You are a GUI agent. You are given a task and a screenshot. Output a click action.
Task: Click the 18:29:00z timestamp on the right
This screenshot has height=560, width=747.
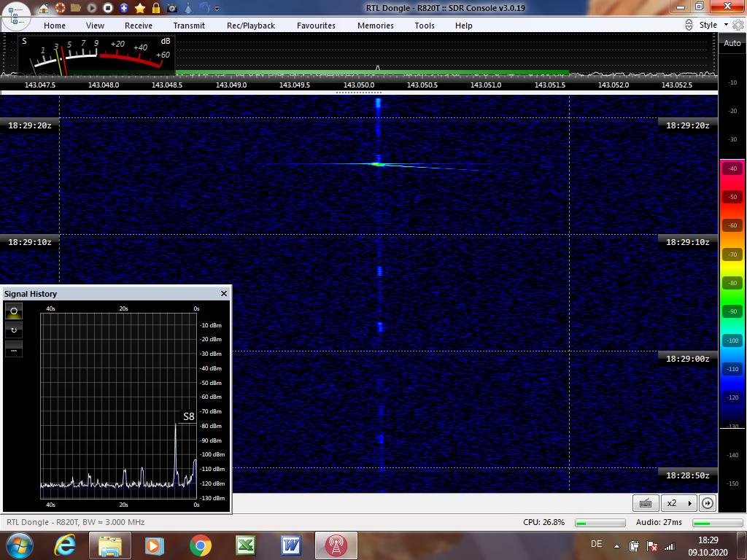[687, 359]
